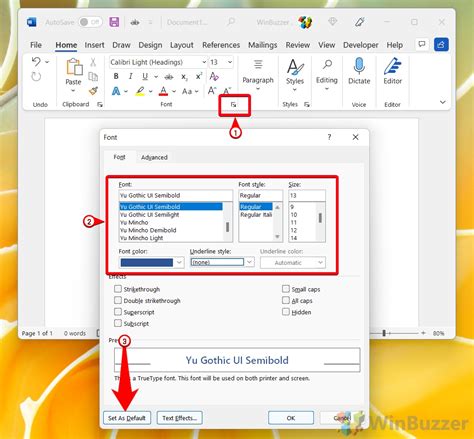Switch to the Insert tab

[x=94, y=45]
